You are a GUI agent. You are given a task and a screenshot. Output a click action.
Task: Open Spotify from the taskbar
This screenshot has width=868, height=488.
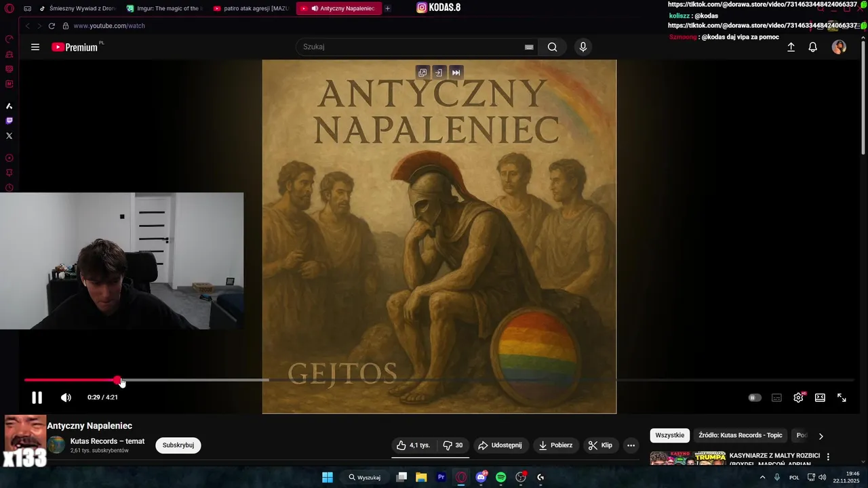(x=500, y=477)
